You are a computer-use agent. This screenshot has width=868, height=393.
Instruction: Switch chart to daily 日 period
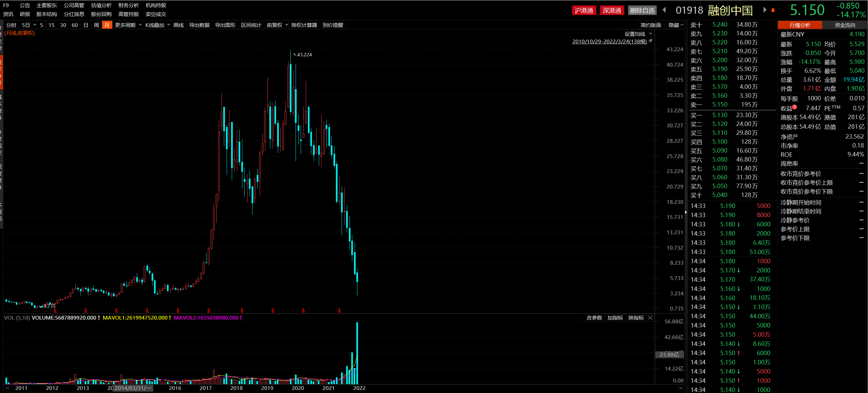[x=86, y=25]
